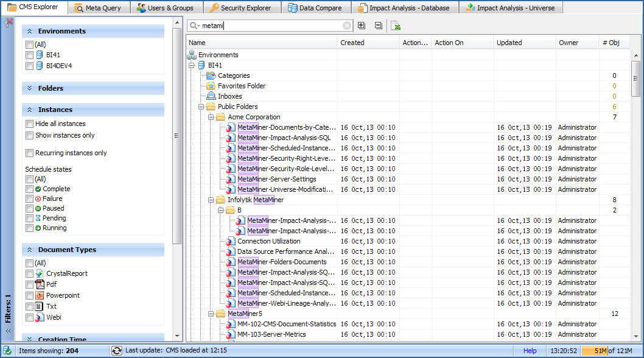Check the BI4DEV4 environment checkbox

(30, 66)
